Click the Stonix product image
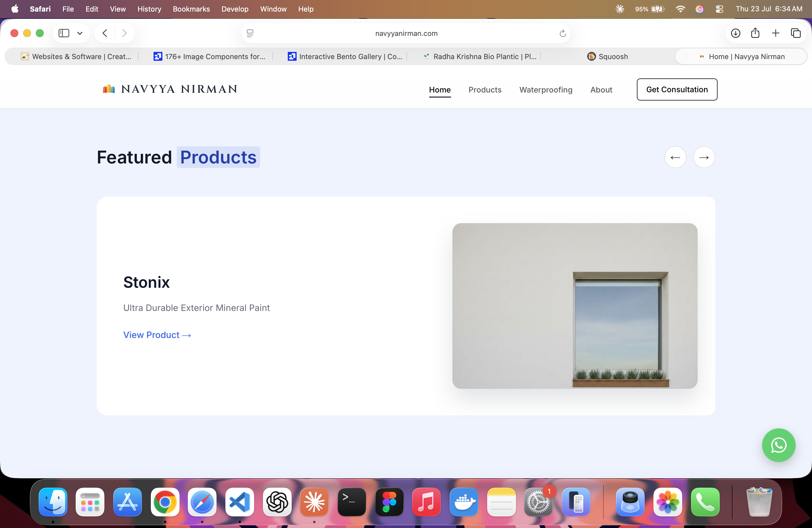 point(575,306)
